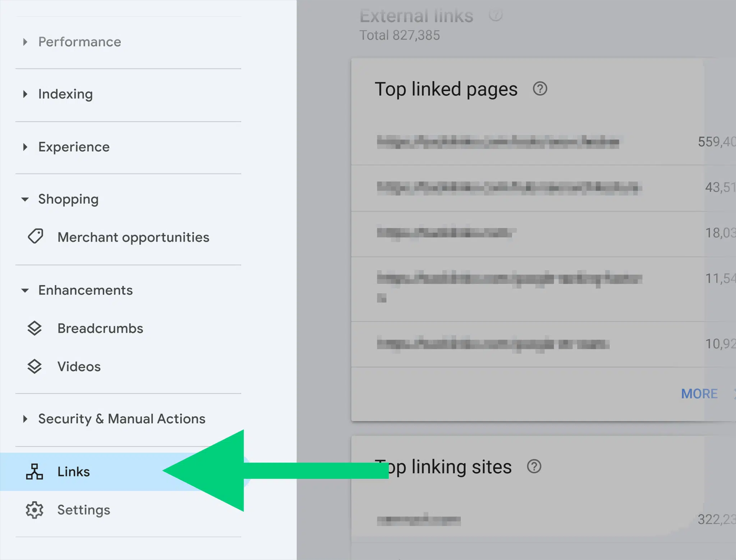Click the Top linking sites heading
Viewport: 736px width, 560px height.
click(x=443, y=467)
